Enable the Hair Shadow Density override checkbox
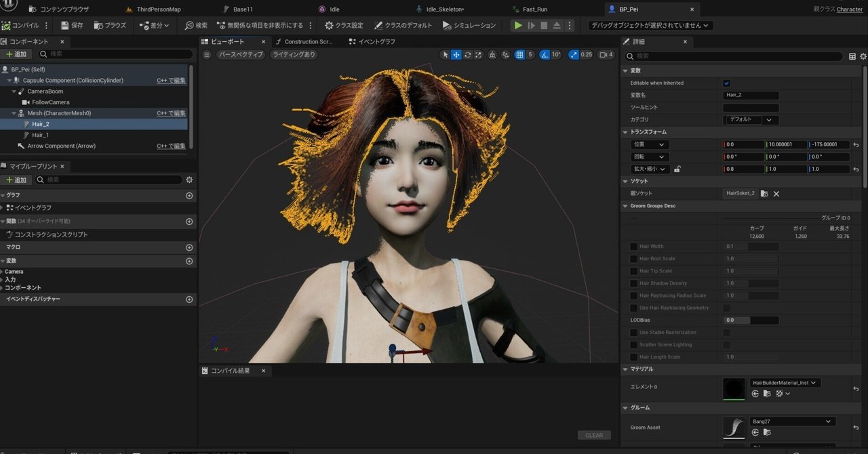Image resolution: width=868 pixels, height=454 pixels. click(x=633, y=283)
